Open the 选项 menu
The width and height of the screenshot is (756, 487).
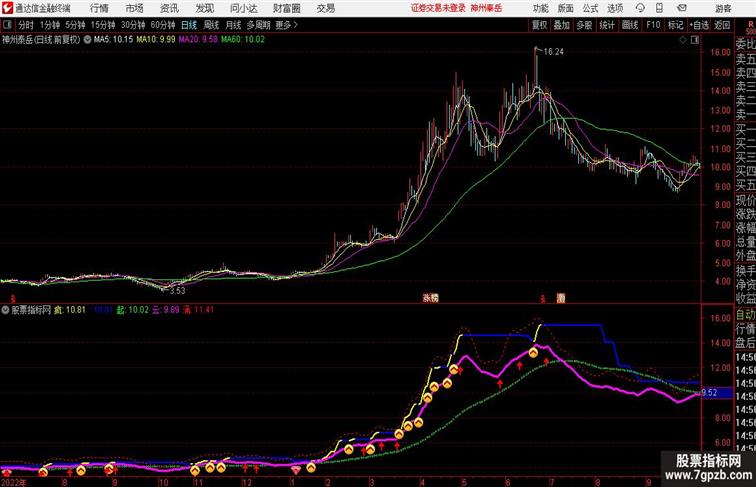click(x=615, y=8)
